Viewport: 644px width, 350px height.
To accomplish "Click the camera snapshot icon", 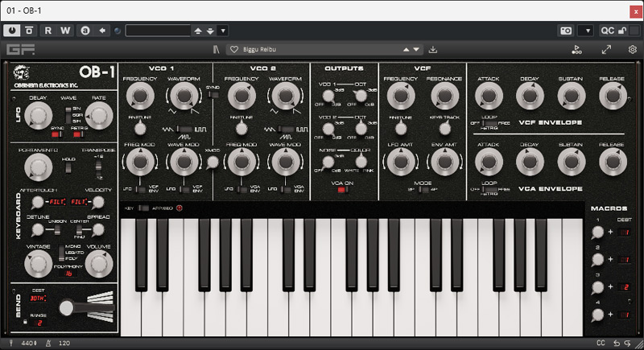I will tap(566, 31).
